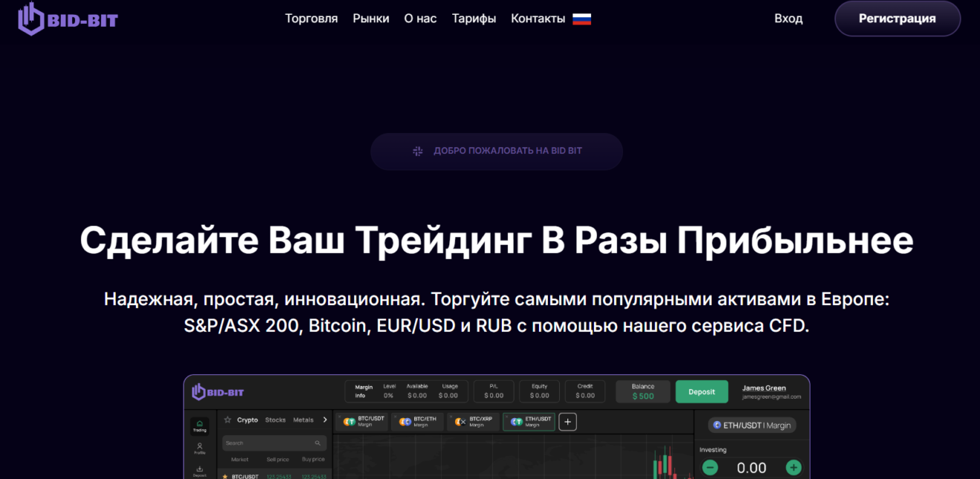This screenshot has width=980, height=479.
Task: Click the BID-BIT logo in the header
Action: point(68,19)
